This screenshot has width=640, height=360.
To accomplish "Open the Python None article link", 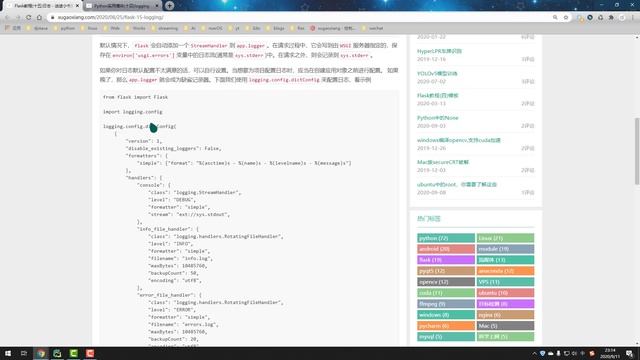I will coord(438,118).
